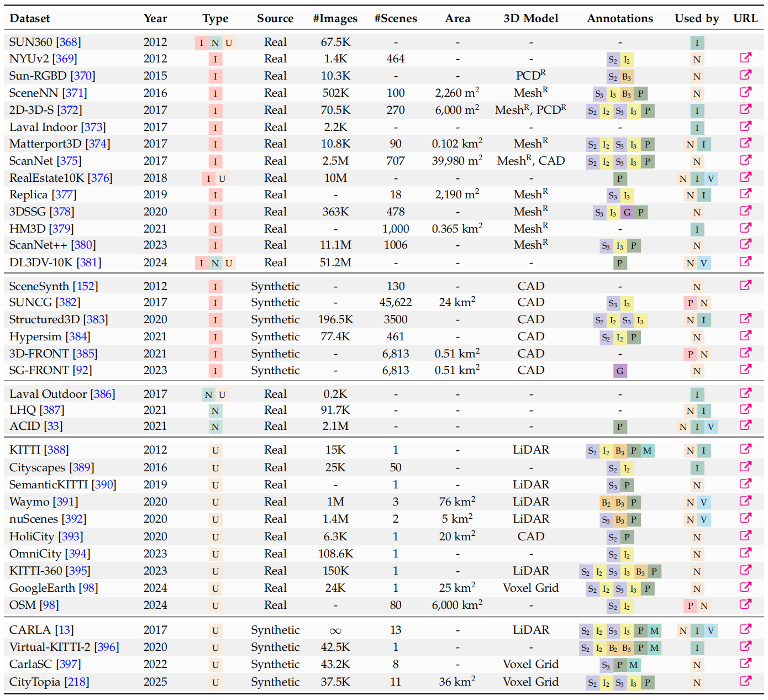The width and height of the screenshot is (768, 700).
Task: Click the teal N type badge for LHQ
Action: click(x=215, y=411)
